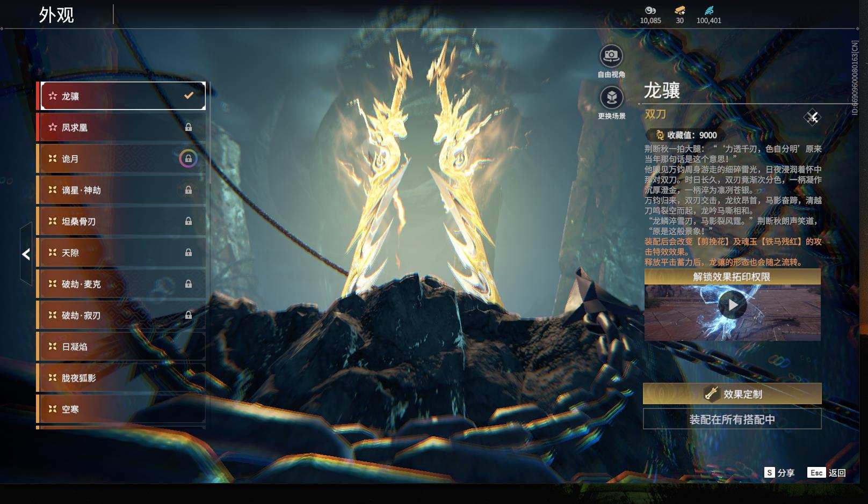Click the circled lock icon on 诡月
This screenshot has height=504, width=868.
coord(189,158)
